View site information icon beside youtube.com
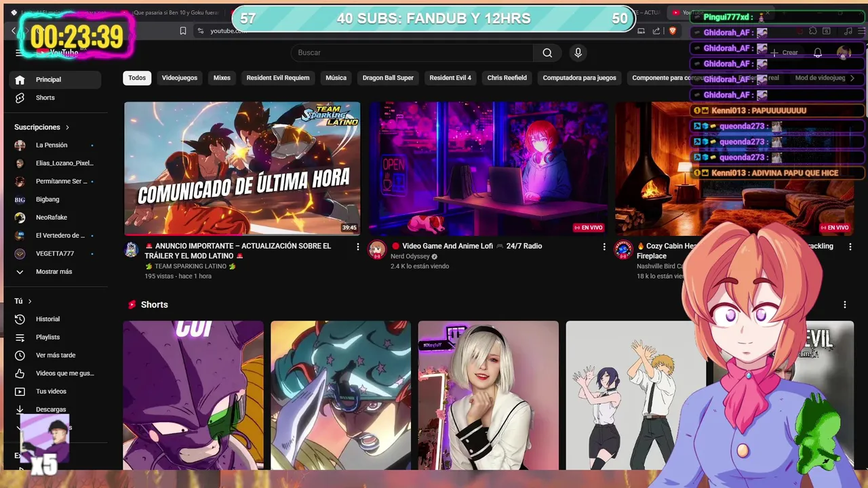Viewport: 868px width, 488px height. coord(200,30)
